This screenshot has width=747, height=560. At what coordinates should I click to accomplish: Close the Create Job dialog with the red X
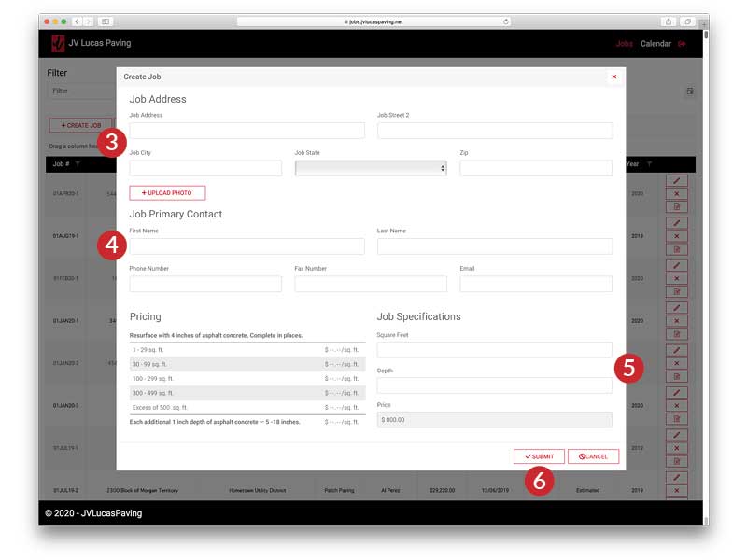tap(613, 76)
